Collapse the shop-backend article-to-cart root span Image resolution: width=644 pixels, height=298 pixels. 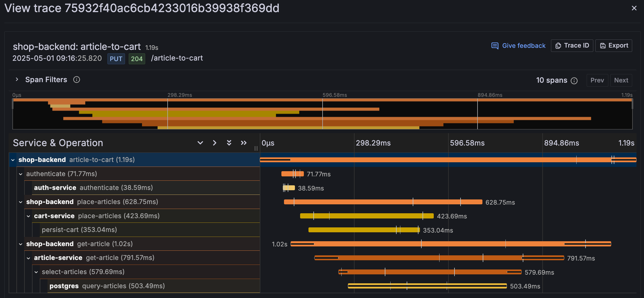tap(13, 160)
